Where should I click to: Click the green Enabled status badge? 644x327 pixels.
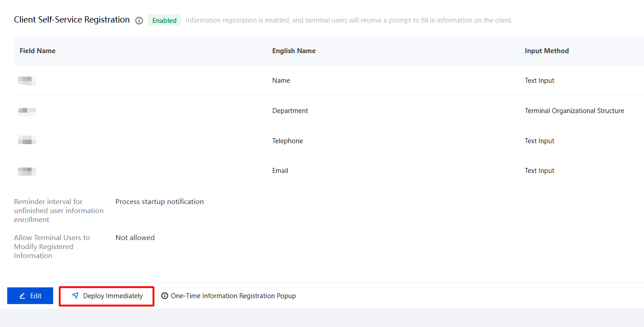coord(164,20)
